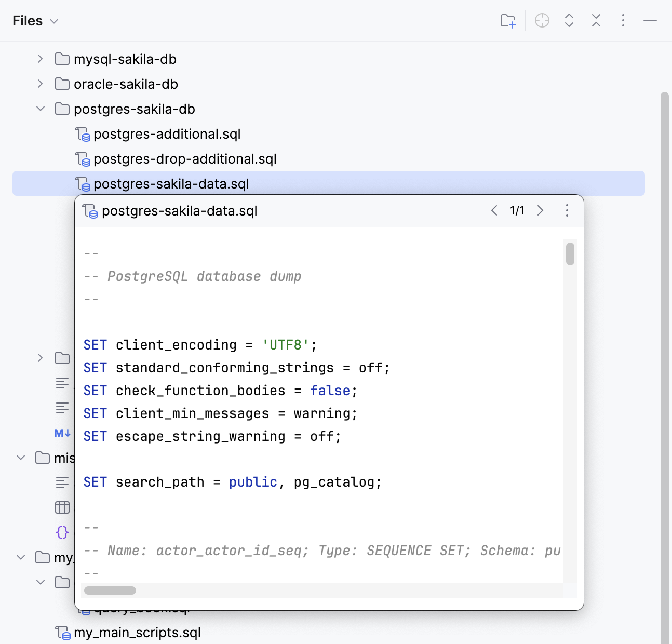Expand the oracle-sakila-db folder
This screenshot has width=672, height=644.
point(40,84)
